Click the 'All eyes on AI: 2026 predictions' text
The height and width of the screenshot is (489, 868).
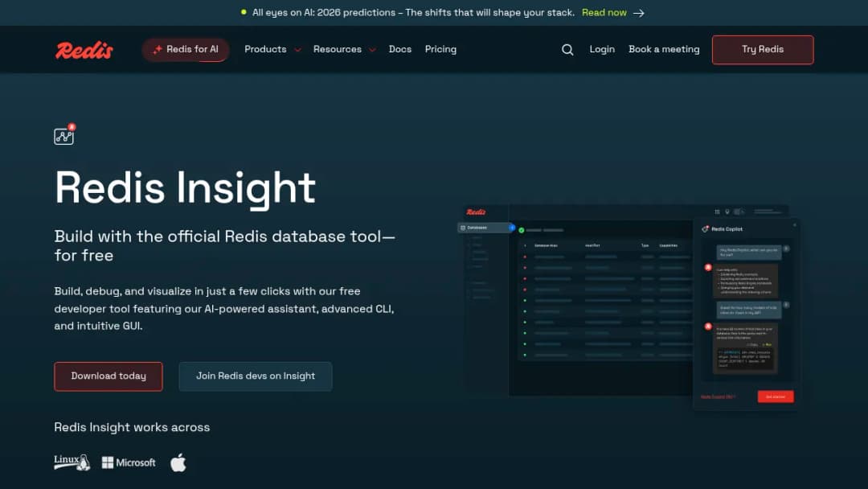coord(324,13)
